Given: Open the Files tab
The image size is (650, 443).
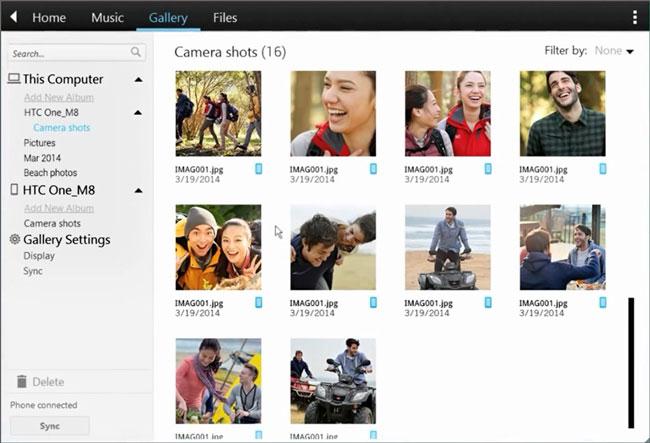Looking at the screenshot, I should coord(225,17).
